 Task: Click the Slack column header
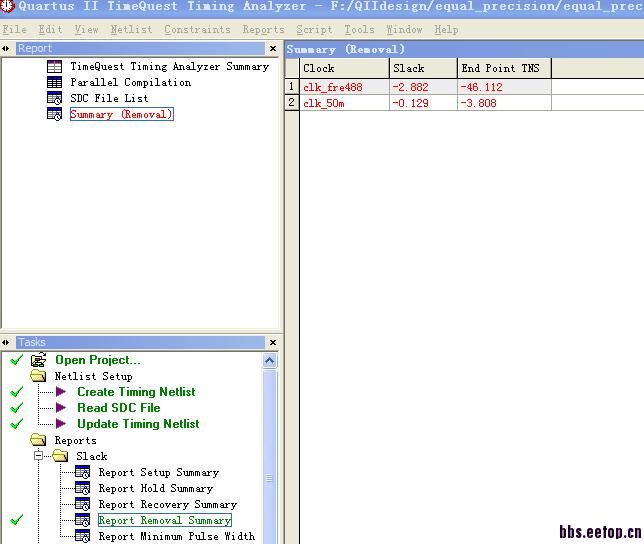pyautogui.click(x=423, y=68)
